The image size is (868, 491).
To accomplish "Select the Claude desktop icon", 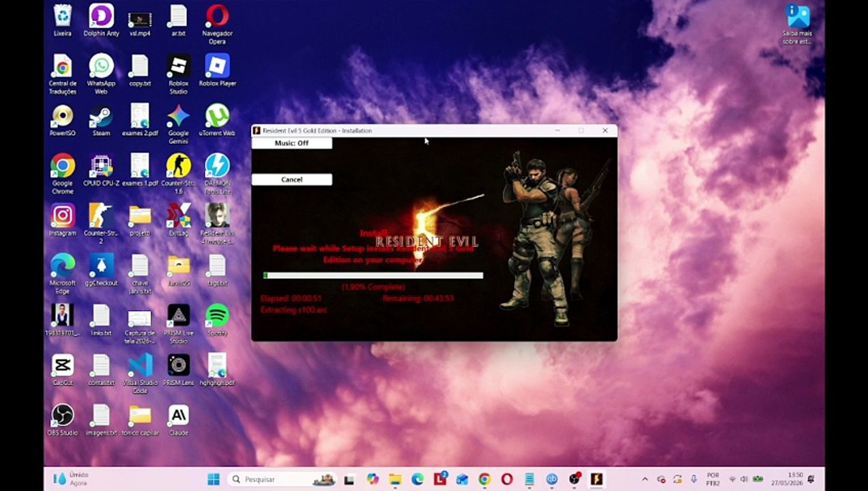I will tap(178, 419).
